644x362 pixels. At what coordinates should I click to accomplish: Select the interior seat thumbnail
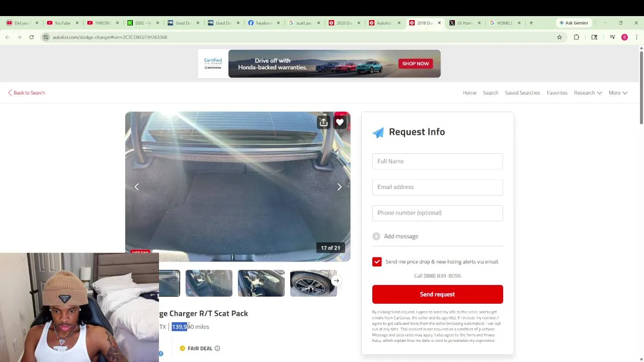point(209,283)
